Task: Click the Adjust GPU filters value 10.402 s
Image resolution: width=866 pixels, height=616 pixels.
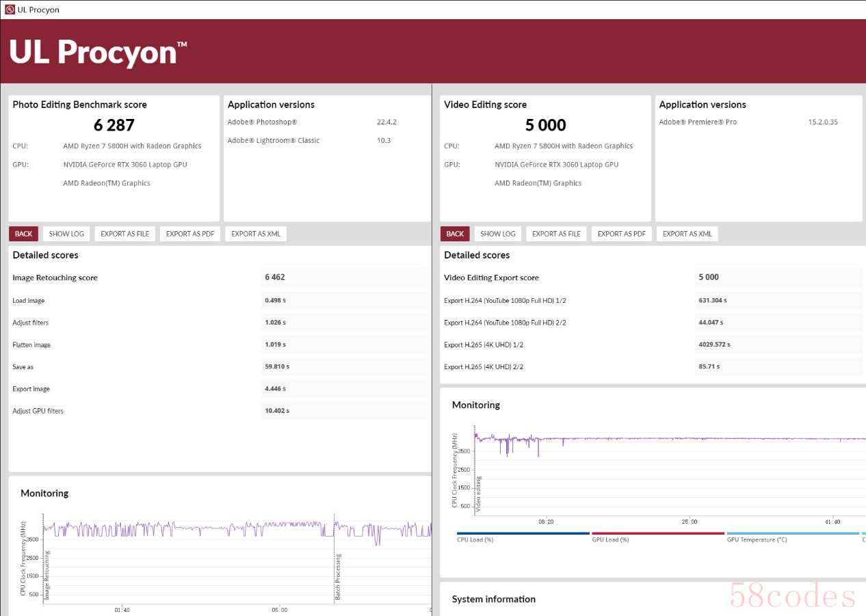Action: click(x=277, y=411)
